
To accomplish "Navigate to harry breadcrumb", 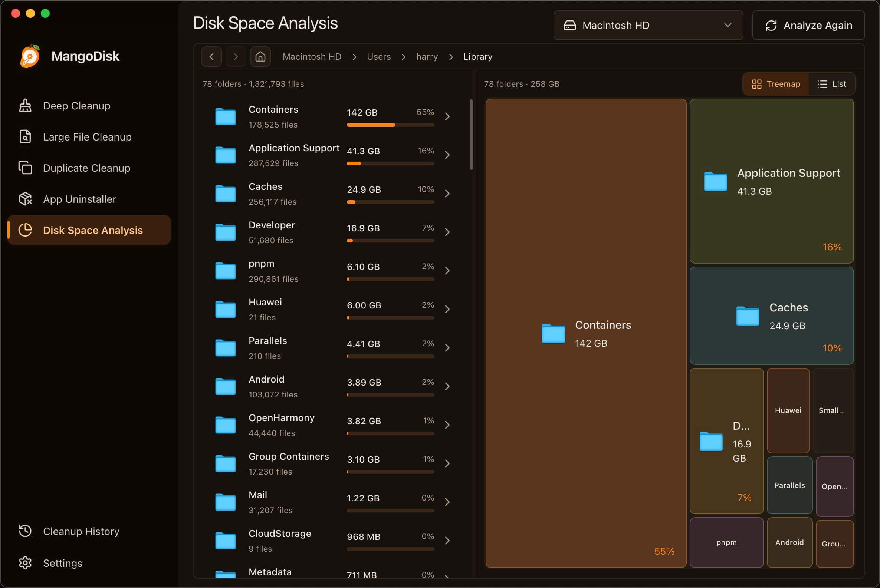I will tap(427, 57).
